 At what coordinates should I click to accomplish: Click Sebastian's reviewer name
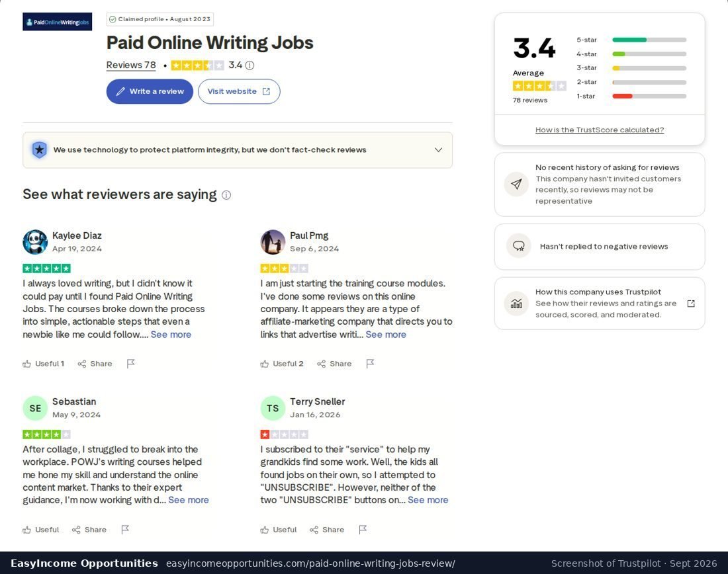point(74,402)
